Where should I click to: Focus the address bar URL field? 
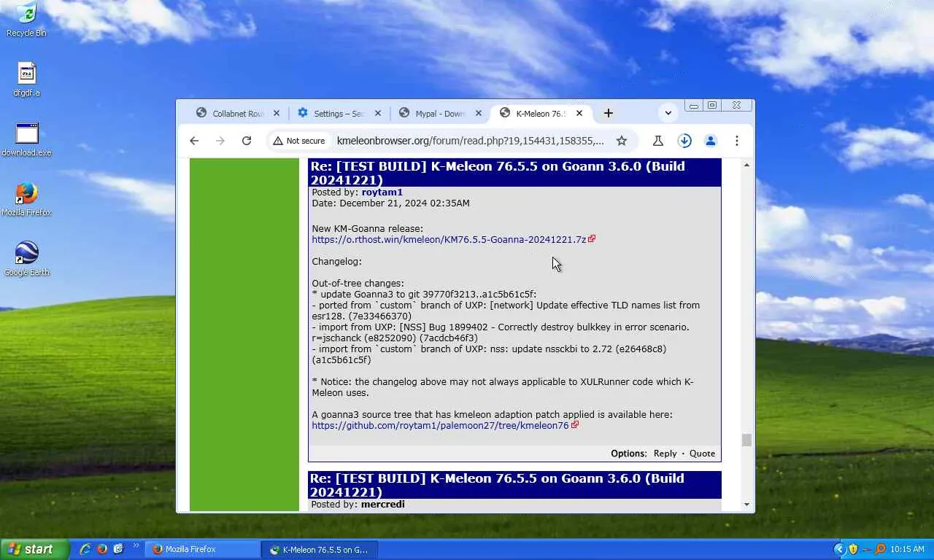[x=469, y=141]
